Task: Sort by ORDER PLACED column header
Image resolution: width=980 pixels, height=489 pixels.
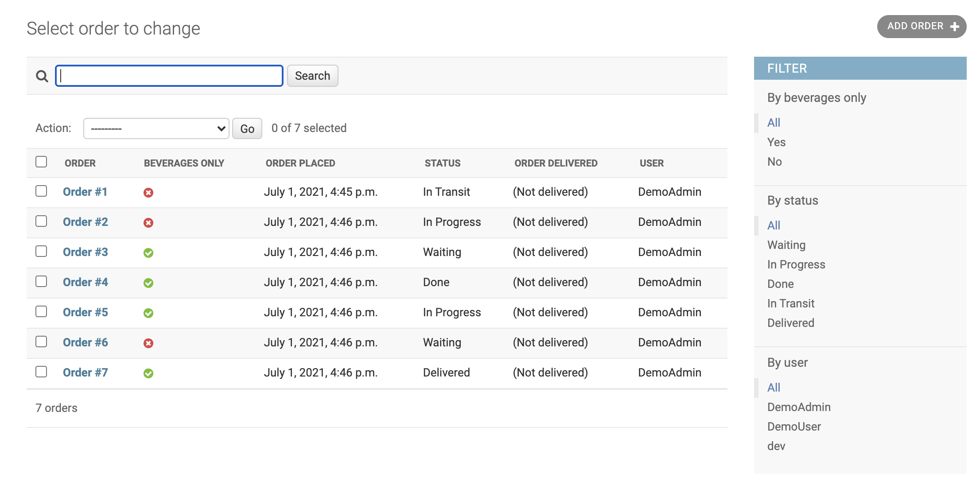Action: click(x=300, y=163)
